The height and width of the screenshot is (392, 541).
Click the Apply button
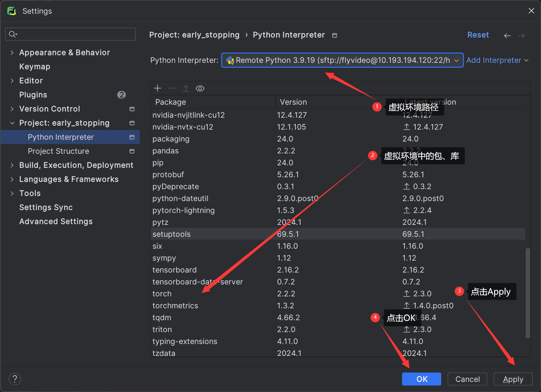(x=513, y=379)
